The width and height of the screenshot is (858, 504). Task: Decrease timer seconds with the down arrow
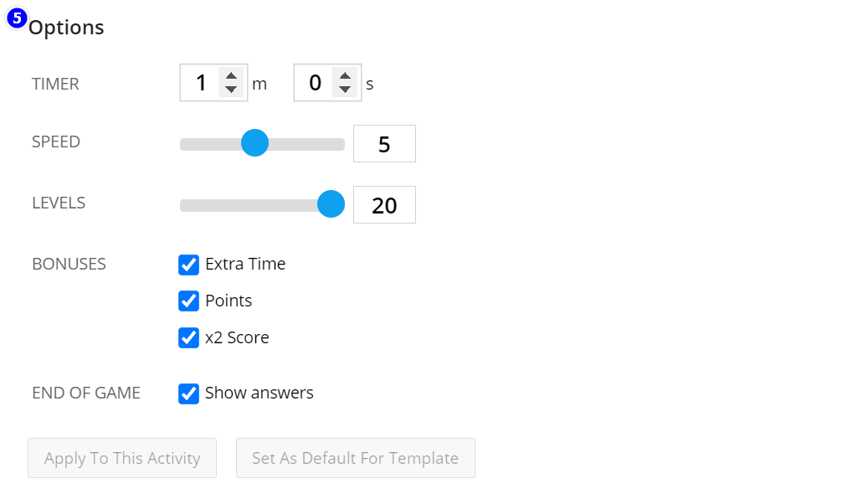345,90
